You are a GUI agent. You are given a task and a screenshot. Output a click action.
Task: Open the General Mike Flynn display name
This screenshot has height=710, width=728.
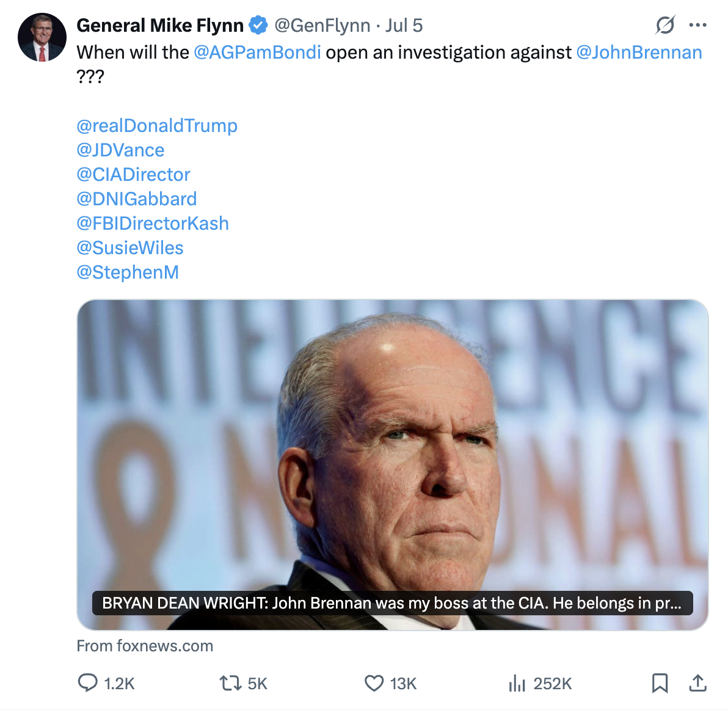pos(160,25)
